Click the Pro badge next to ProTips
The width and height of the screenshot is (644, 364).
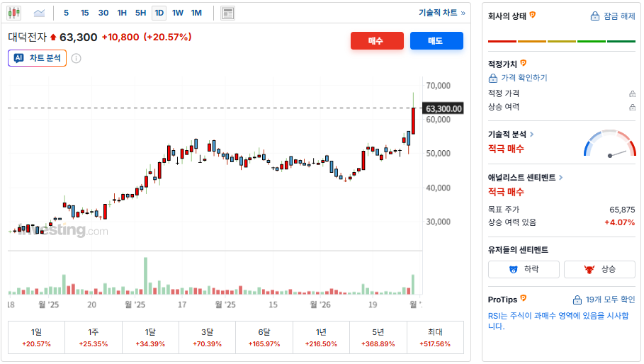(x=524, y=298)
